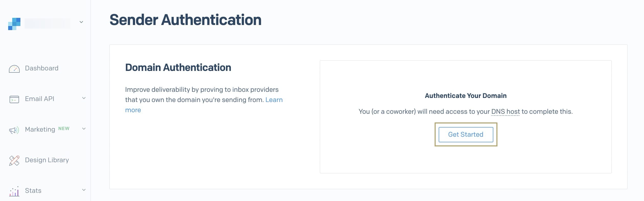Click the blurred account name field
This screenshot has width=644, height=201.
[x=47, y=23]
